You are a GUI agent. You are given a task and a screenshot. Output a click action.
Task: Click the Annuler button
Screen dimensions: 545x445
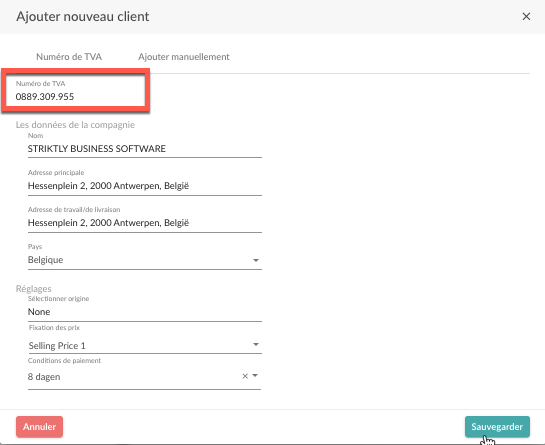39,427
